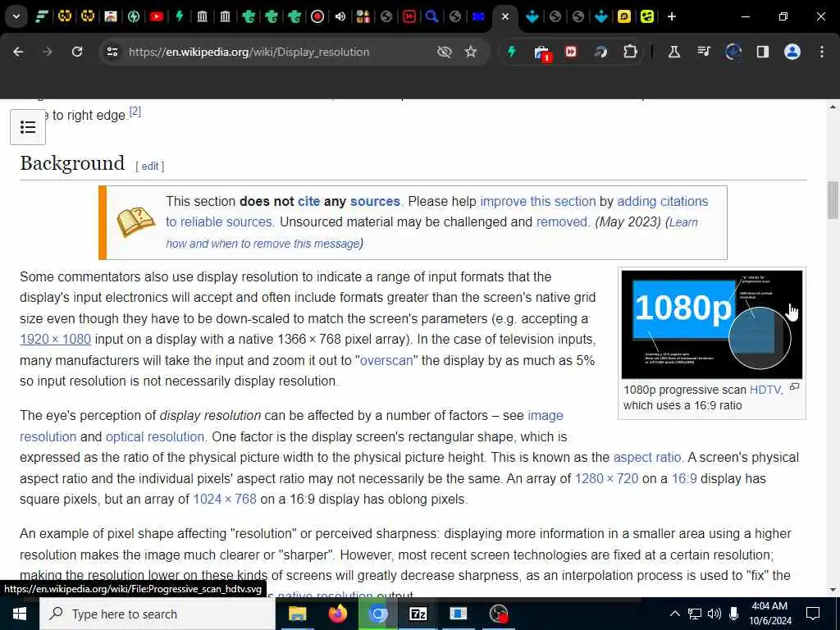
Task: Open the '16:9' link
Action: [684, 478]
